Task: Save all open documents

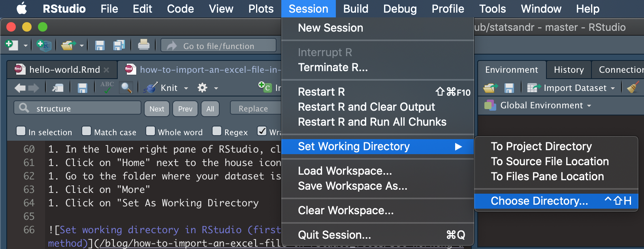Action: coord(119,45)
